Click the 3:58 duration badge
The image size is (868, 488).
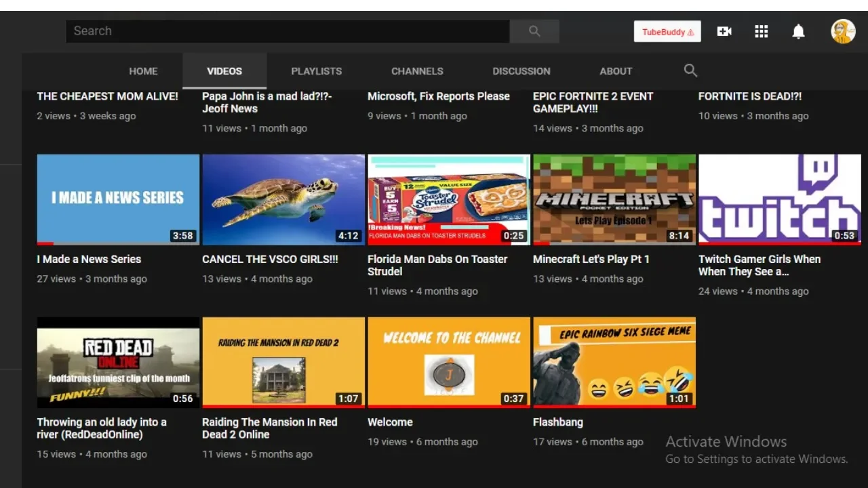point(183,236)
